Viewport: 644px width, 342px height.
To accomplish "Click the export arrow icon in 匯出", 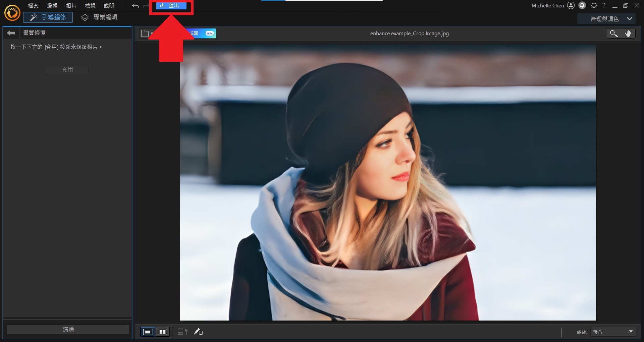I will click(x=162, y=6).
